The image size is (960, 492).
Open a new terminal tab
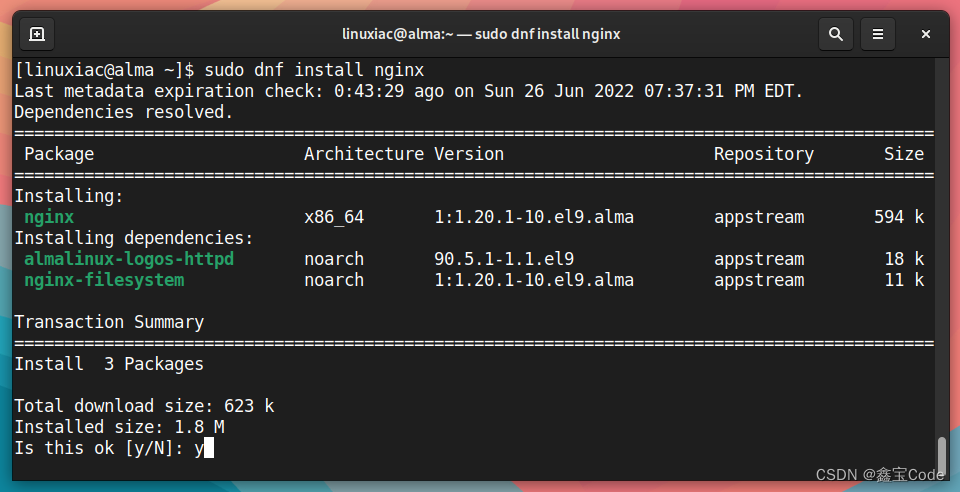[37, 34]
